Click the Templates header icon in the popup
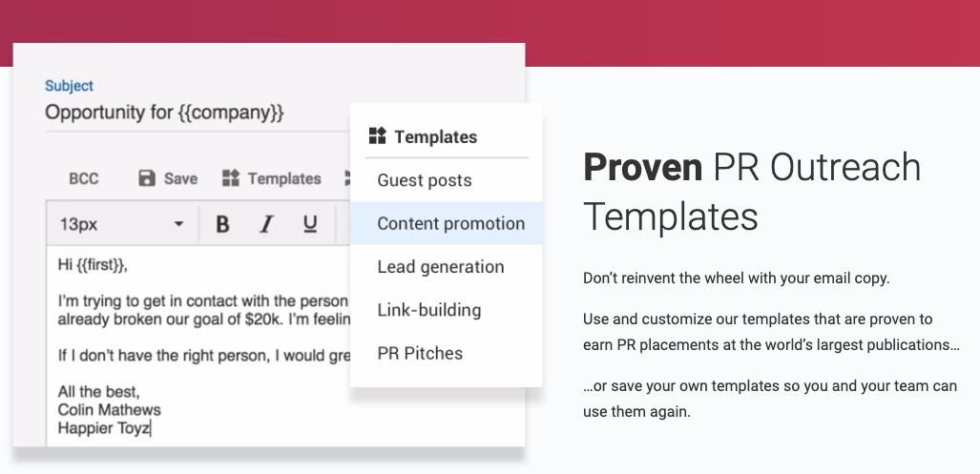980x474 pixels. coord(378,136)
